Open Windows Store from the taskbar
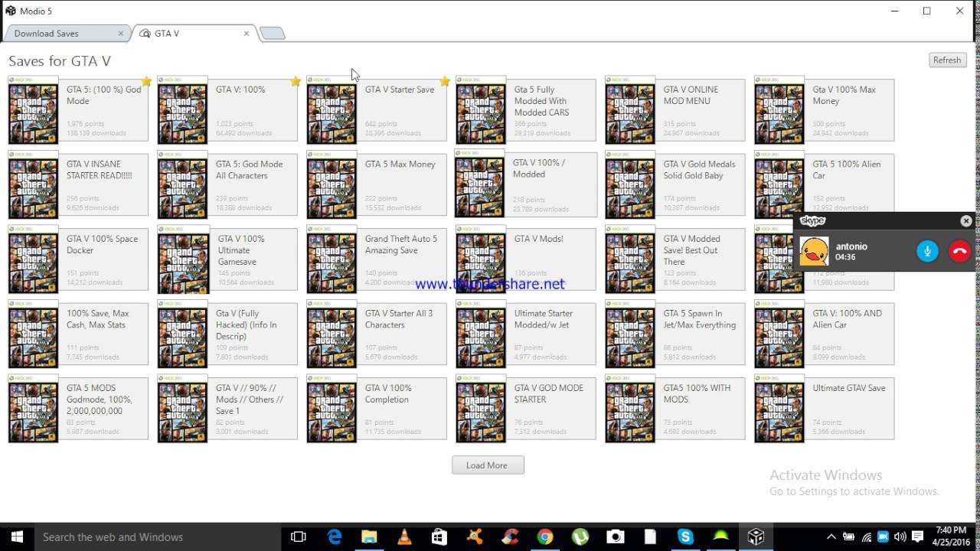 439,537
